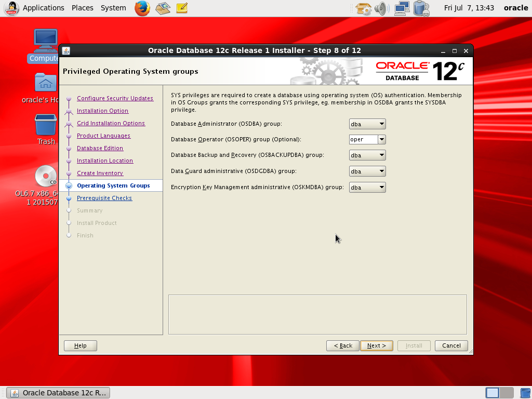
Task: Click the oracle user menu
Action: (x=516, y=8)
